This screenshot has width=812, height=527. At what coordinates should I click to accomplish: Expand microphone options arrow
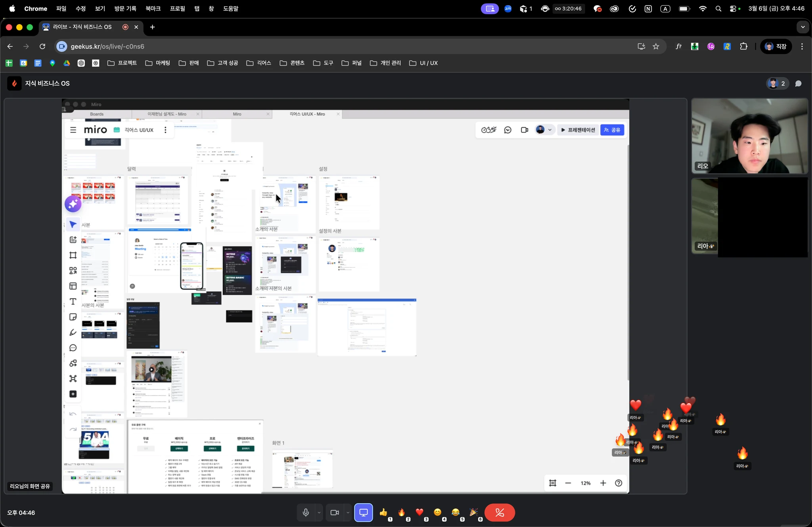pyautogui.click(x=319, y=513)
